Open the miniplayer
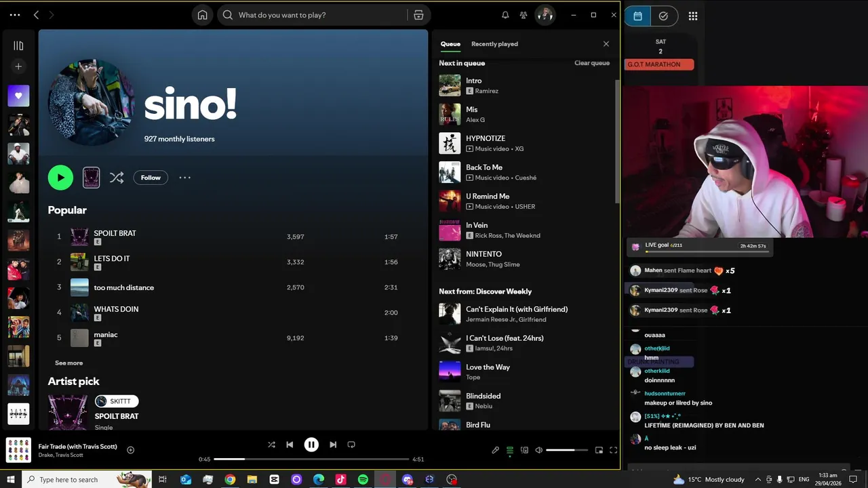 pos(599,450)
